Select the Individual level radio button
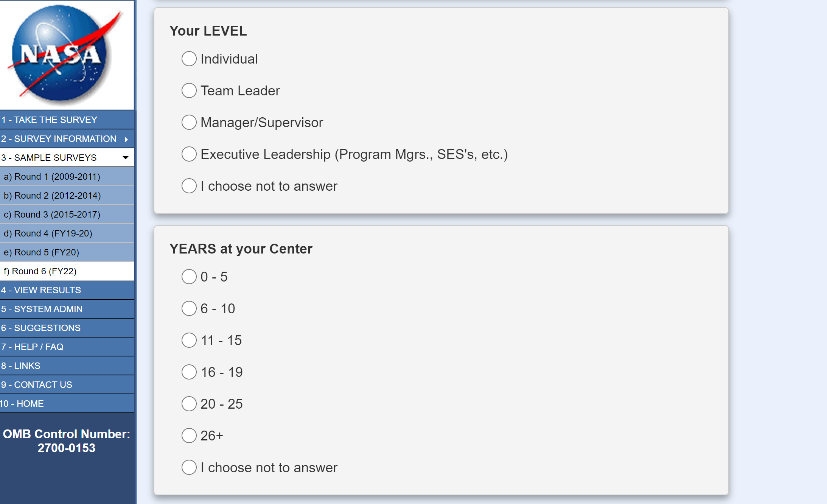The image size is (827, 504). tap(189, 59)
